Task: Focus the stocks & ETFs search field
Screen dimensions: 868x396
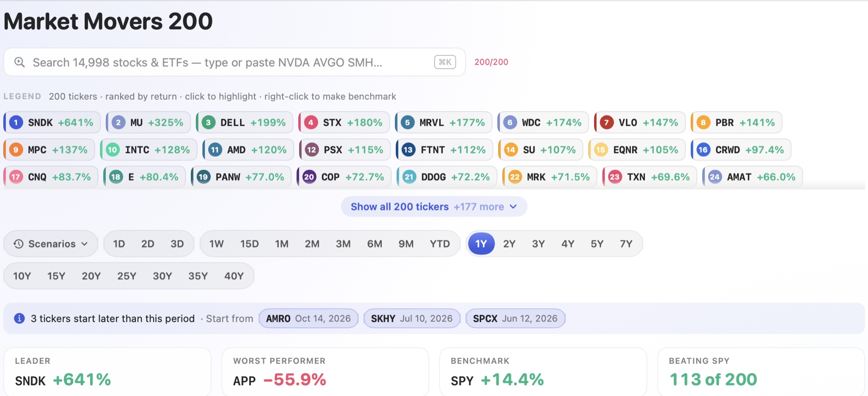Action: (235, 62)
